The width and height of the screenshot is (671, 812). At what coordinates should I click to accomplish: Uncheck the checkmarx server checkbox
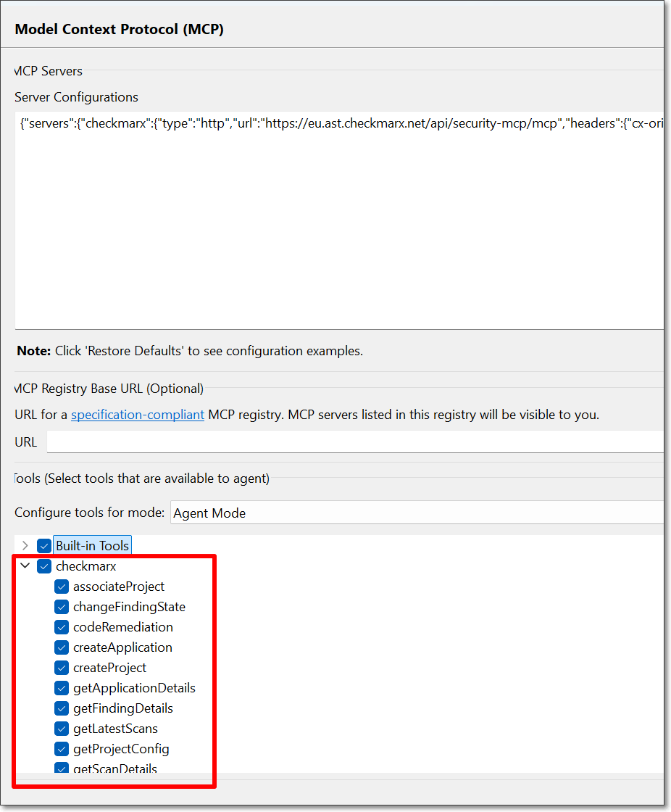pos(44,566)
